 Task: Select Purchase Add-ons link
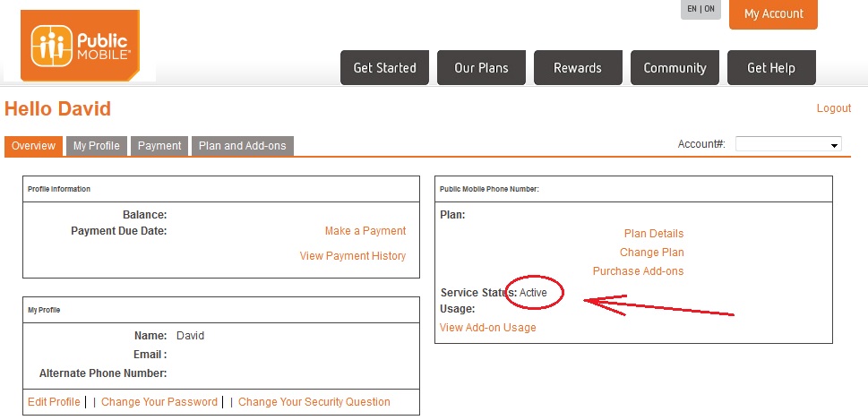638,271
